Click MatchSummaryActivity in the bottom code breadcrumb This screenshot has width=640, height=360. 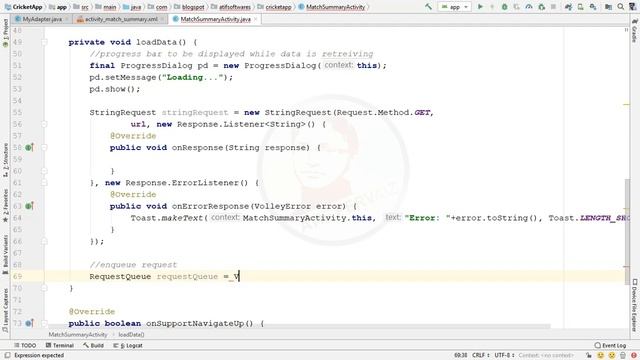78,335
